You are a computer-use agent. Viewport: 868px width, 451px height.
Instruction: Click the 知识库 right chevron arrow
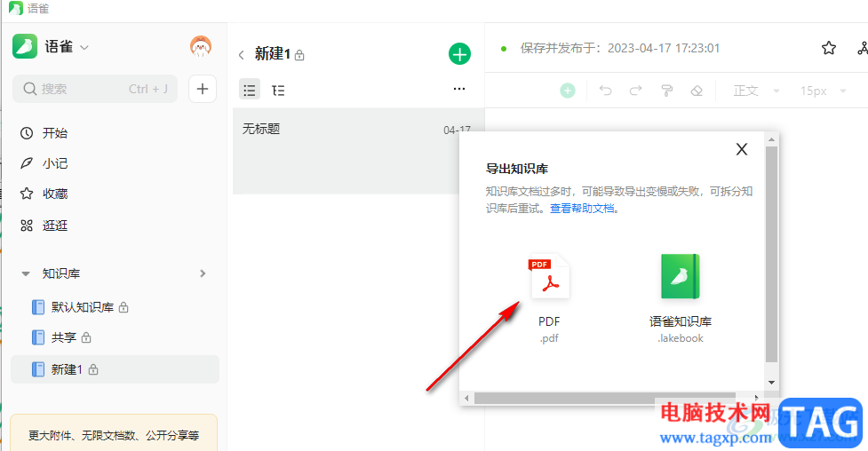[x=203, y=273]
